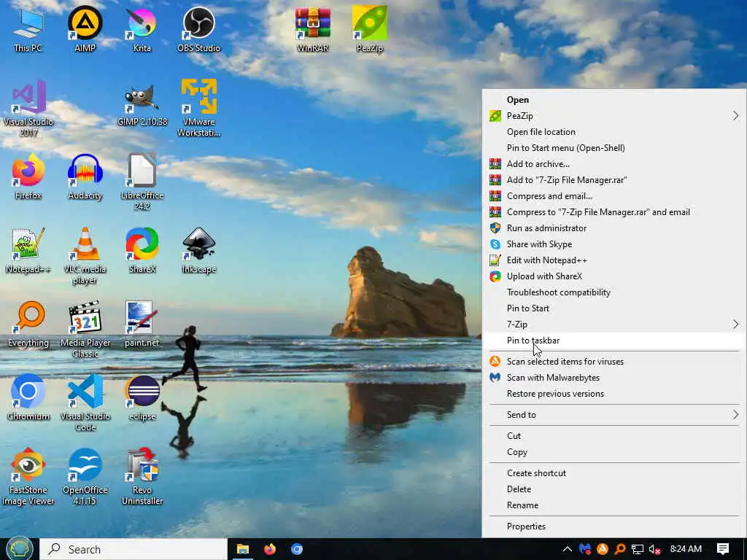Open the Start menu shell button
This screenshot has width=747, height=560.
19,548
